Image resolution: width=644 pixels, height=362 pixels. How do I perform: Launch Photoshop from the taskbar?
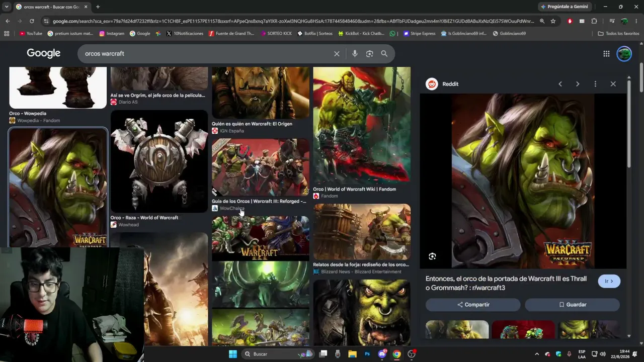click(x=367, y=354)
